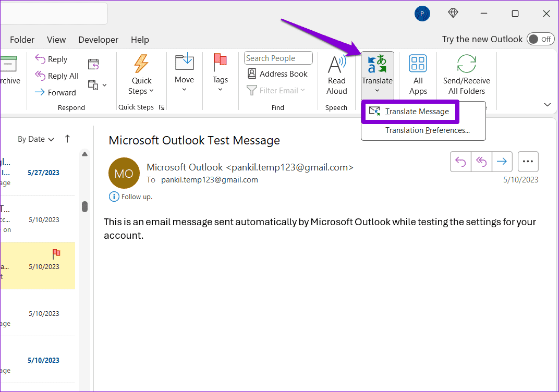Click Send/Receive All Folders

[466, 75]
